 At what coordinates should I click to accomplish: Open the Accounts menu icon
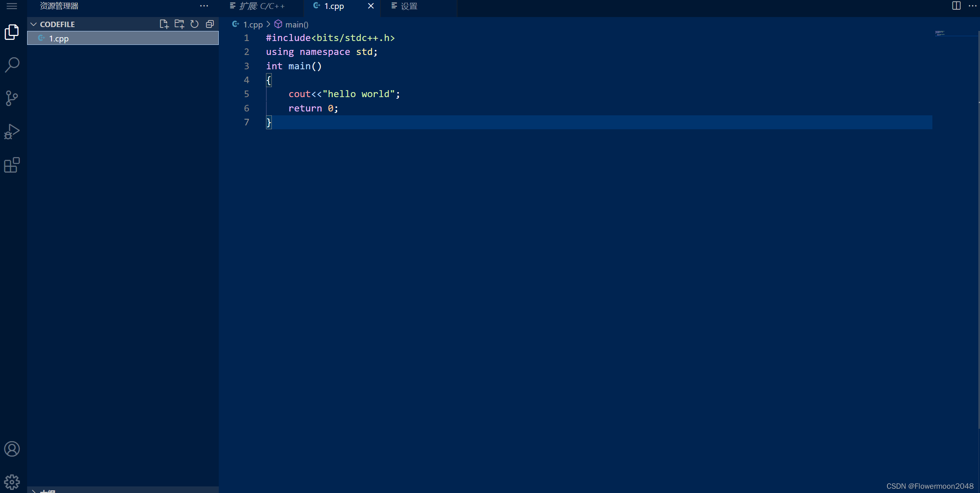pos(12,449)
